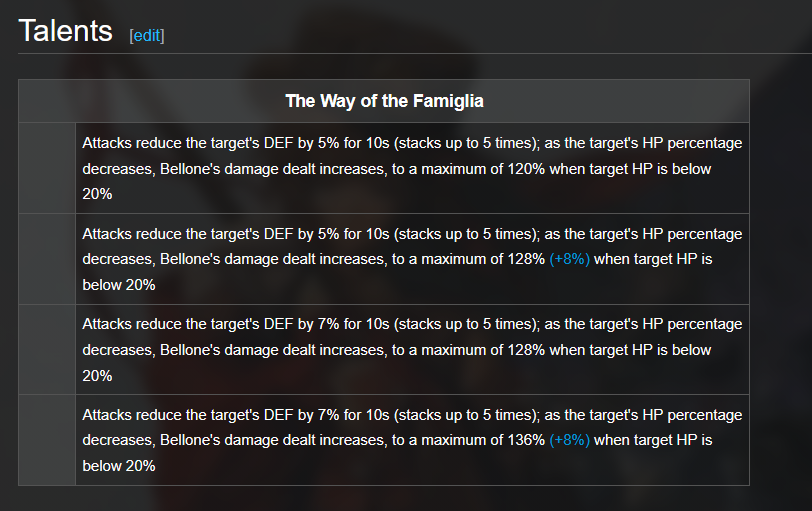This screenshot has width=812, height=511.
Task: Click the 136% value in last talent row
Action: click(x=526, y=440)
